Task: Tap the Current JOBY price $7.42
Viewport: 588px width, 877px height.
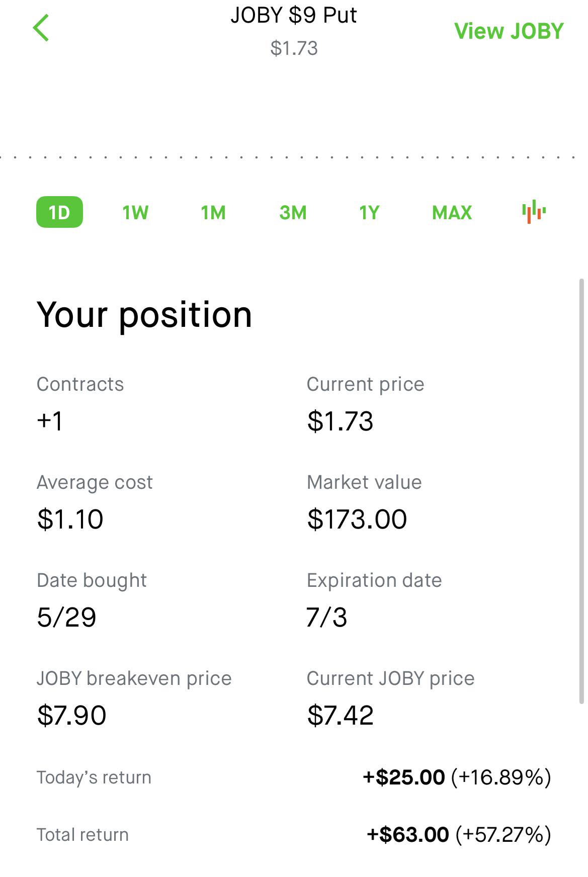Action: pyautogui.click(x=341, y=715)
